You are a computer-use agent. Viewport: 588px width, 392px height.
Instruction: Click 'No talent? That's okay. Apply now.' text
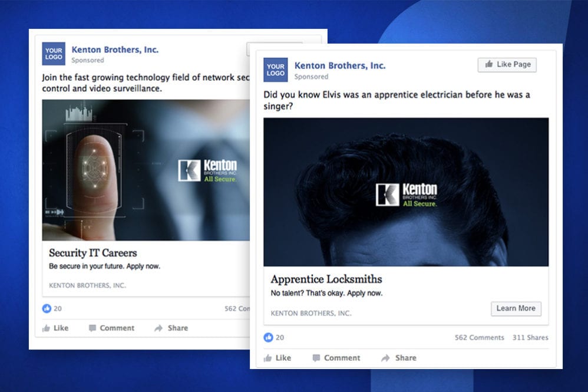click(x=326, y=293)
